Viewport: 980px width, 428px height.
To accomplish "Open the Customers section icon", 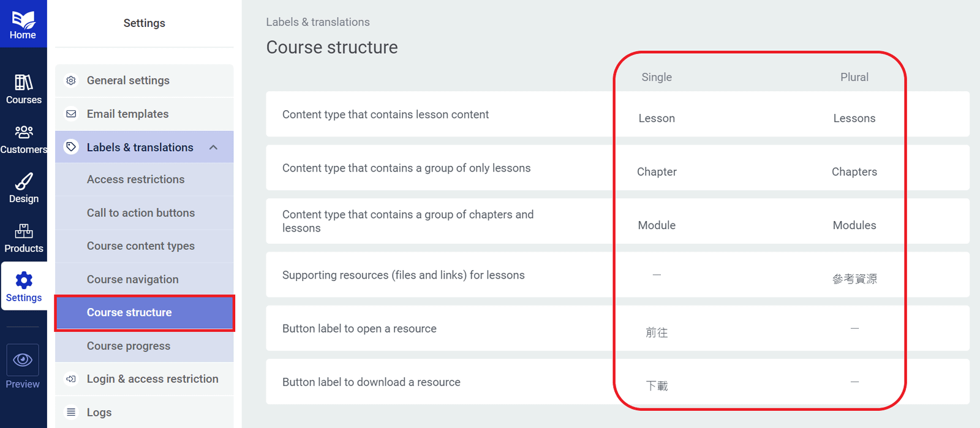I will (x=23, y=132).
